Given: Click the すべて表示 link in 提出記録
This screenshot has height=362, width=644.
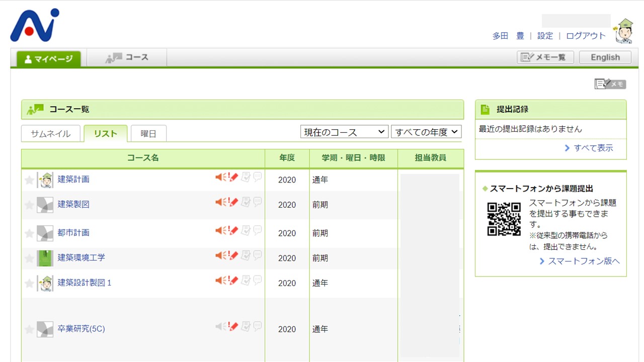Looking at the screenshot, I should pos(589,148).
